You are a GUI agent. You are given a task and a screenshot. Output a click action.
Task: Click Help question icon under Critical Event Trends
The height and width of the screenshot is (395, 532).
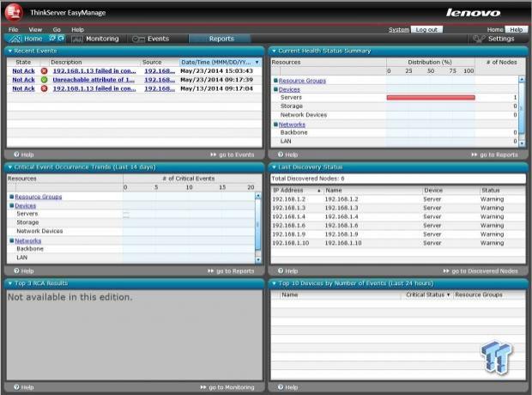click(16, 270)
